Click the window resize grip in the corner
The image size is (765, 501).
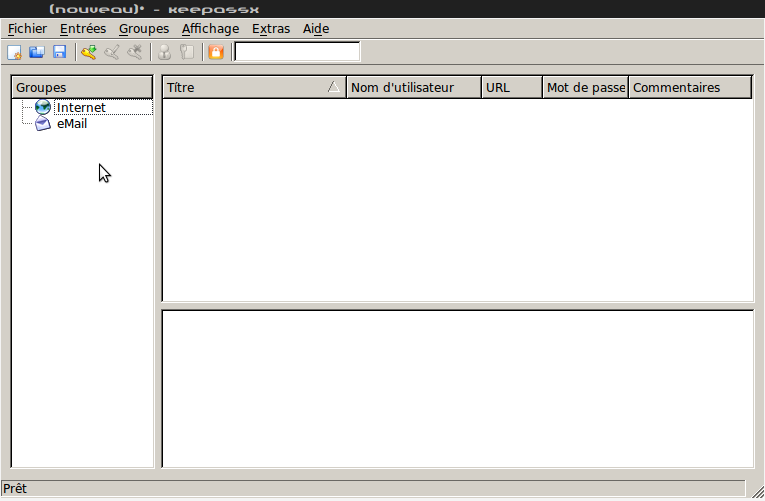[758, 492]
